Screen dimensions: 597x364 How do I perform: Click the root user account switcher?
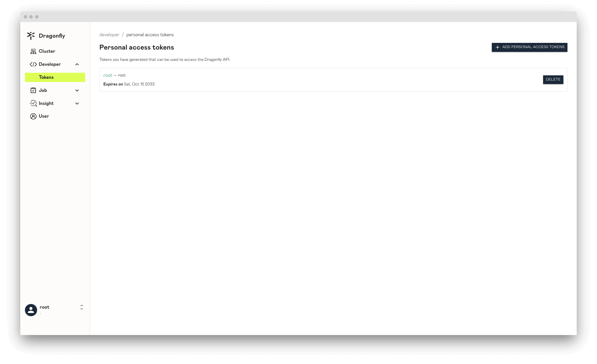click(x=54, y=310)
